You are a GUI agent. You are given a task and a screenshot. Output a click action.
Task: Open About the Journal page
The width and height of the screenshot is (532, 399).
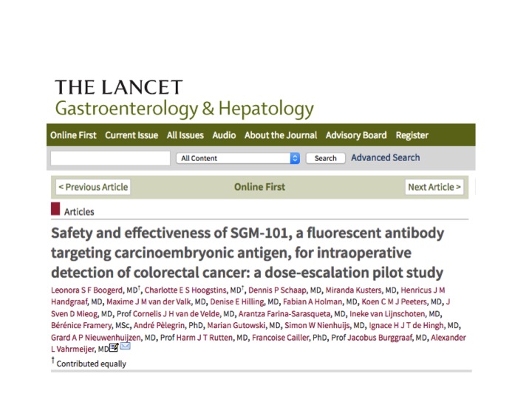[281, 135]
